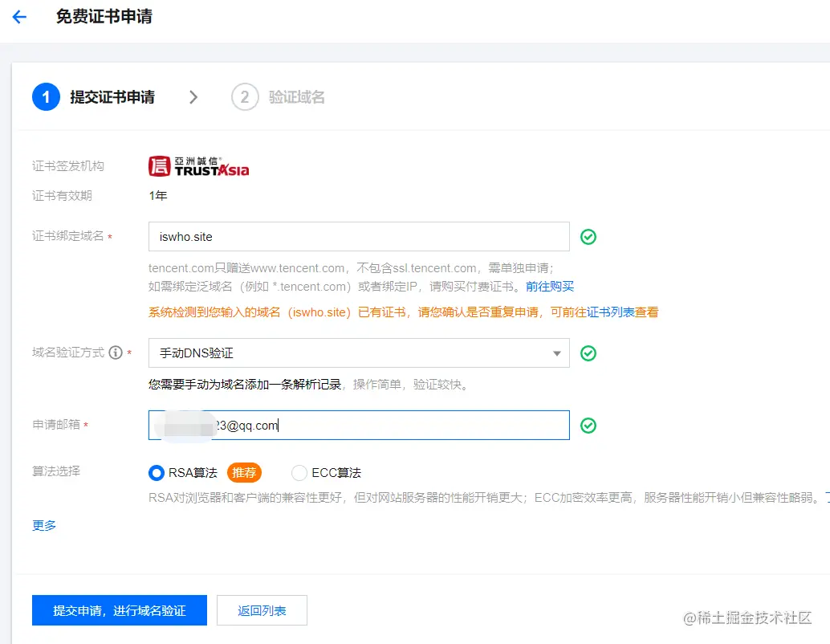
Task: Focus the domain field containing iswho.site
Action: 359,237
